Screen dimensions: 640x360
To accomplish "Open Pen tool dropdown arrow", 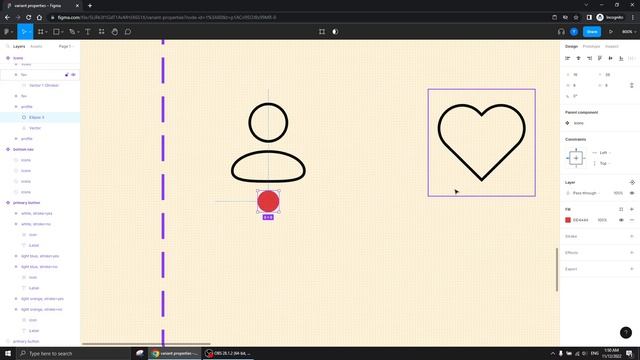I will tap(78, 32).
